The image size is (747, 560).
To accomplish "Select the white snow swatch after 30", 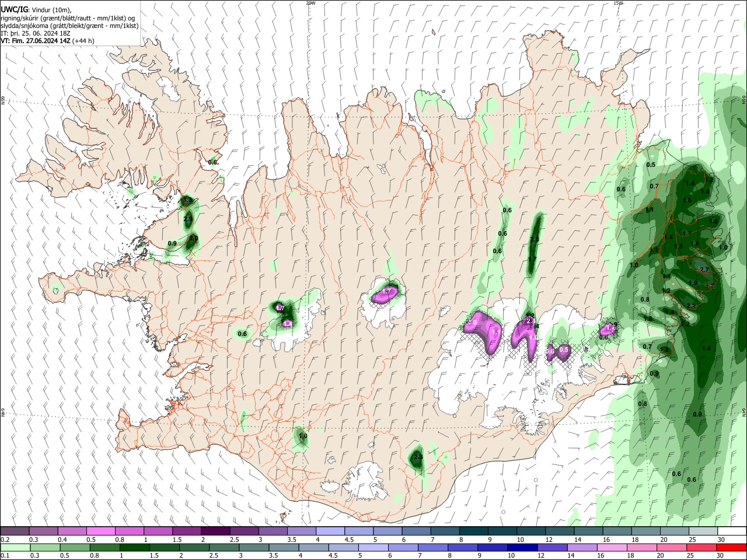I will [x=731, y=531].
